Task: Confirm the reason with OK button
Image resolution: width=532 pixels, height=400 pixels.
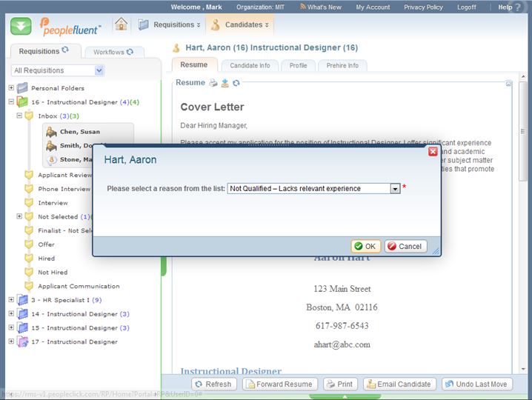Action: [365, 247]
